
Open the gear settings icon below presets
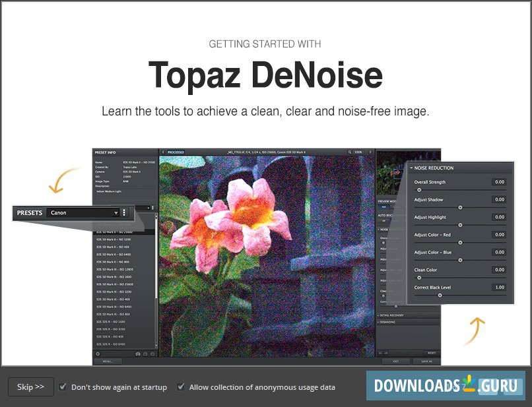[98, 354]
